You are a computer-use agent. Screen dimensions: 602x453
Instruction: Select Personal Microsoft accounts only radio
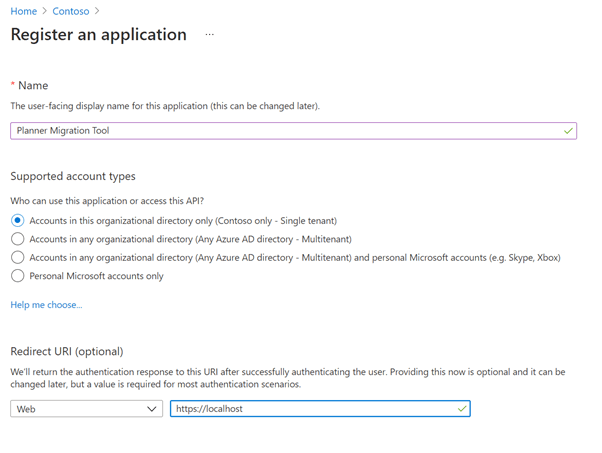[17, 276]
